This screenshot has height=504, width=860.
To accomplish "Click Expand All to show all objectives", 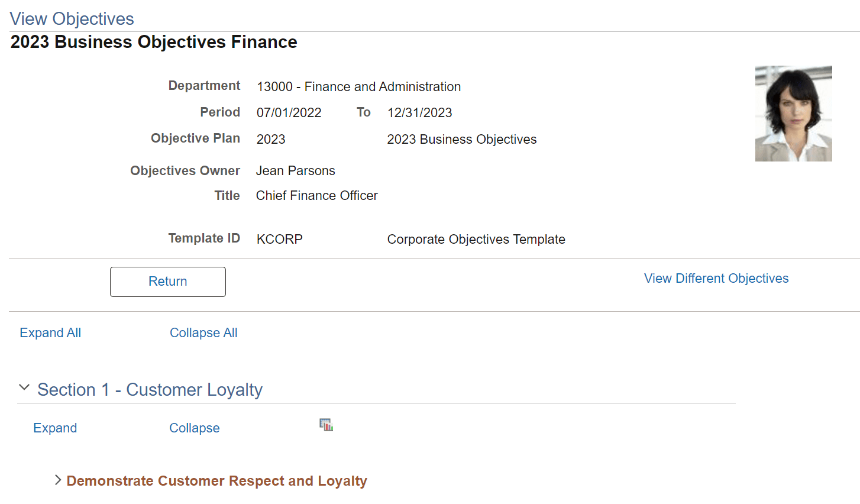I will [x=50, y=332].
